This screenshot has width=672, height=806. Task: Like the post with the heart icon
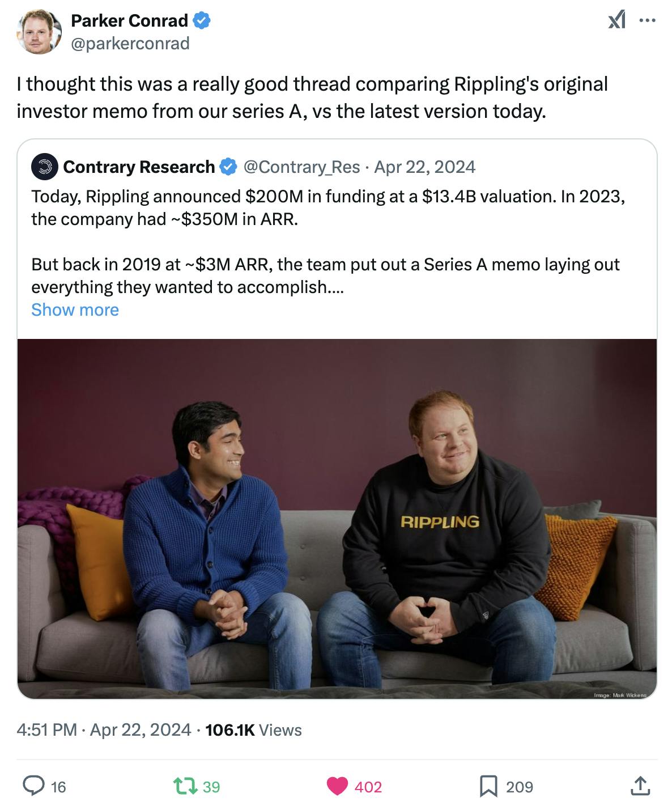(337, 786)
